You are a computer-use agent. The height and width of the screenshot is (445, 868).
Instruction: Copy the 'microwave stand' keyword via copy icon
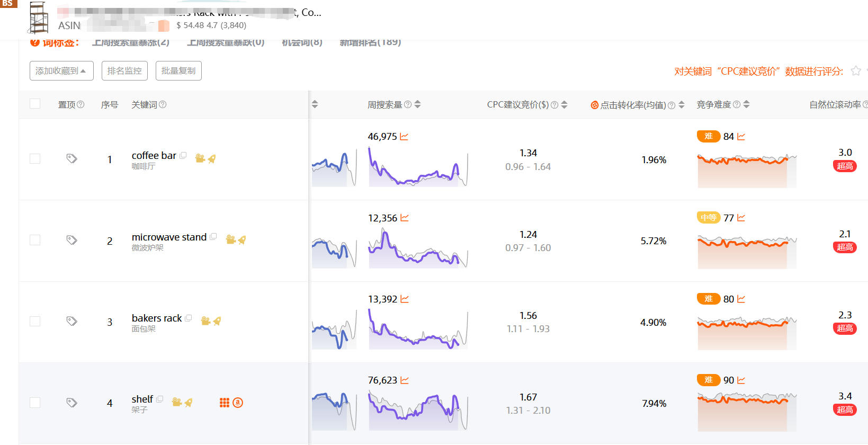pyautogui.click(x=213, y=237)
